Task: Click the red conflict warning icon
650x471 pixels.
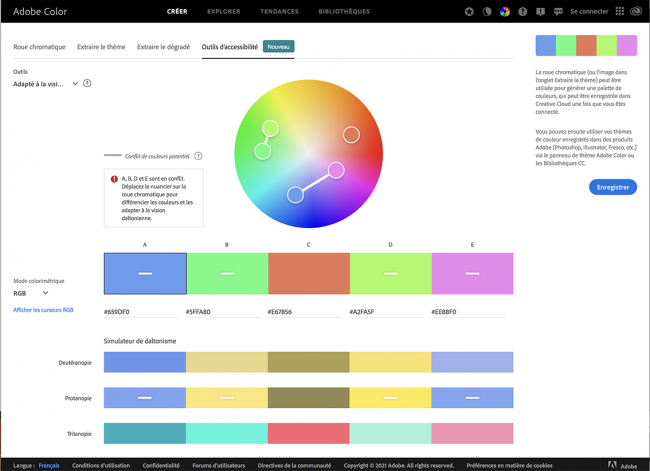Action: point(114,179)
